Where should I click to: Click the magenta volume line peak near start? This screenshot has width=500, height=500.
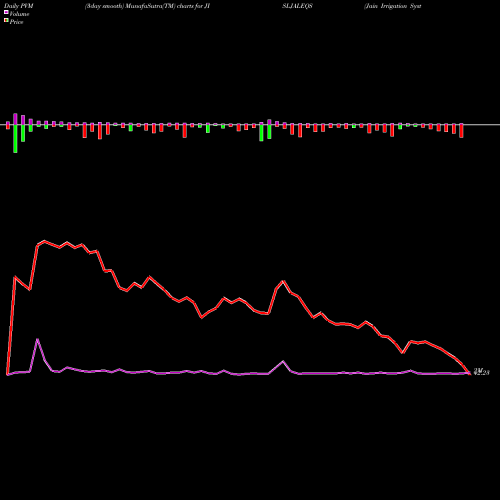38,339
